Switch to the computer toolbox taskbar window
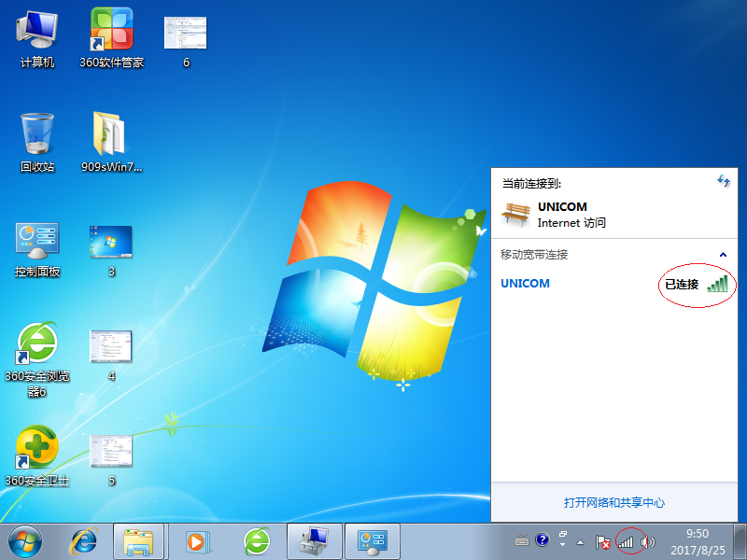 (x=315, y=542)
